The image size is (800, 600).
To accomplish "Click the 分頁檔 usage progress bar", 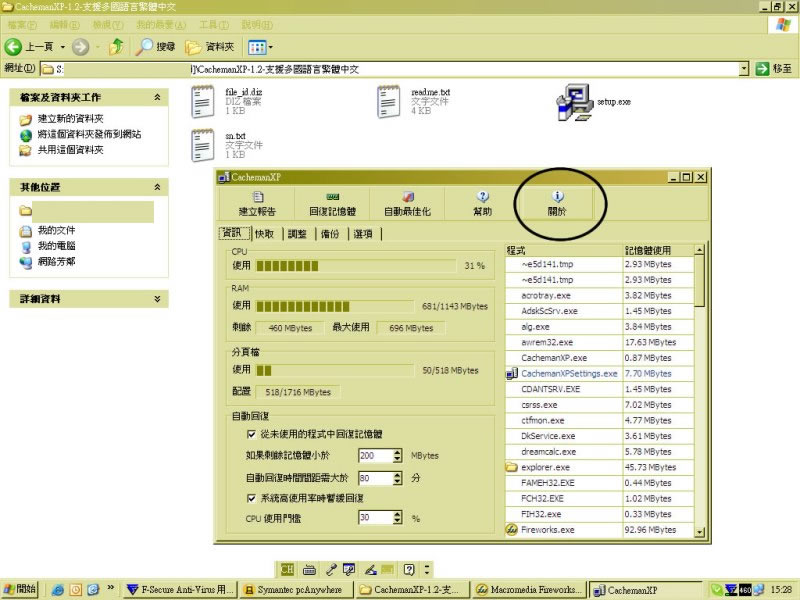I will point(335,370).
